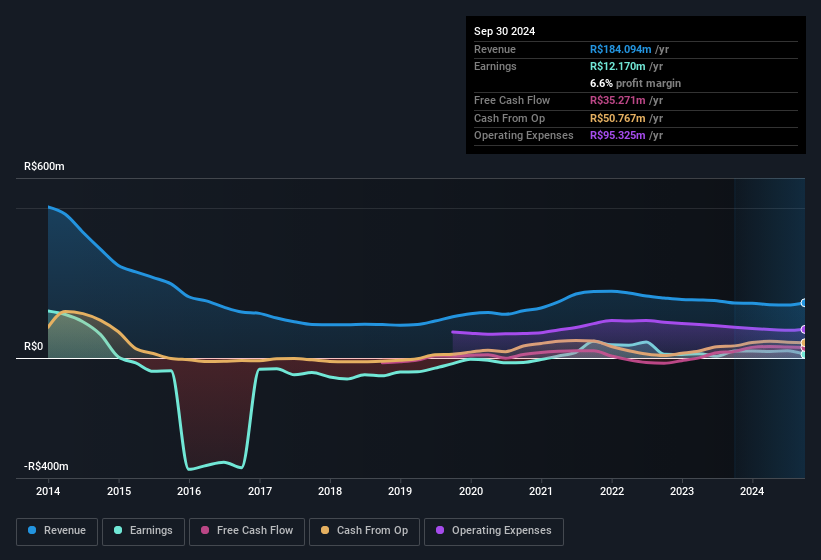Click the 2018 x-axis label
Screen dimensions: 821x560
click(330, 491)
